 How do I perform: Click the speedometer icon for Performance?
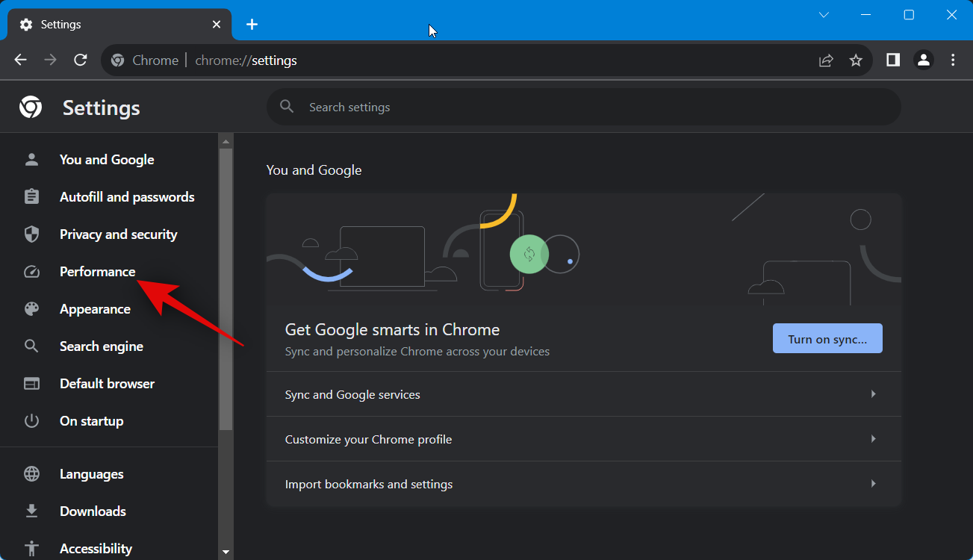tap(31, 272)
